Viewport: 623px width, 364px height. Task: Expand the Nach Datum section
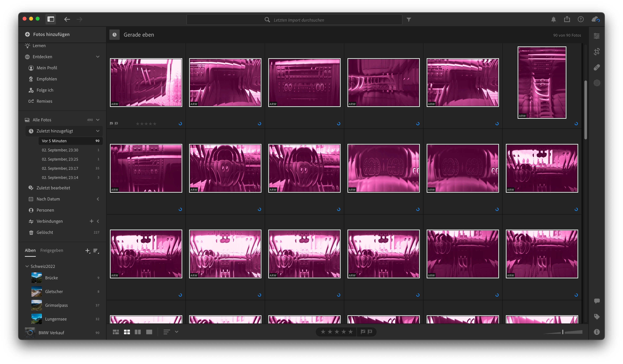pyautogui.click(x=98, y=199)
